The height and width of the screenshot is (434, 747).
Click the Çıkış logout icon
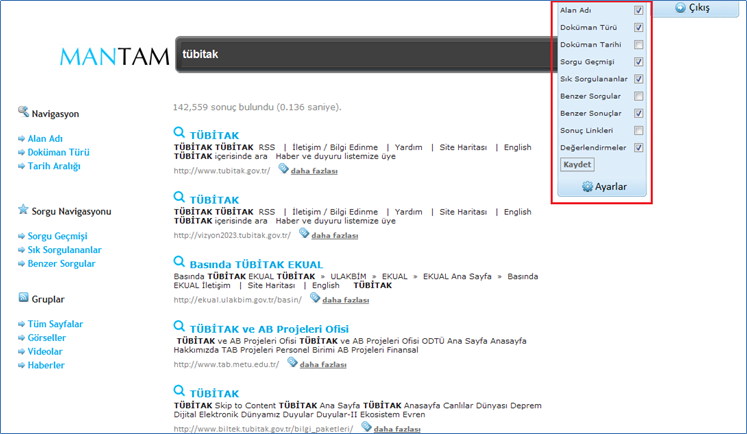point(680,8)
